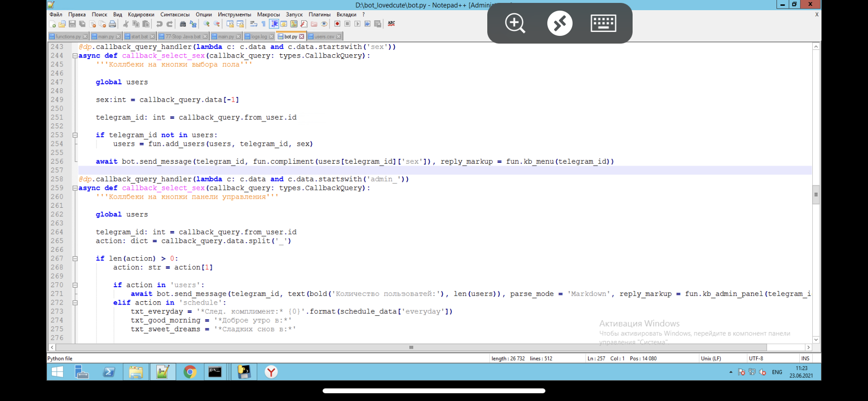Toggle INS mode in status bar
868x401 pixels.
click(805, 358)
